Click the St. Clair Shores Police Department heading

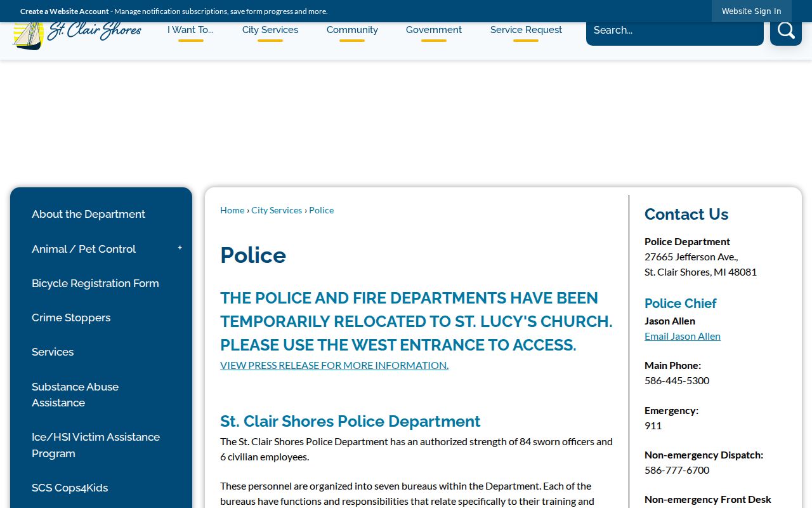(350, 422)
